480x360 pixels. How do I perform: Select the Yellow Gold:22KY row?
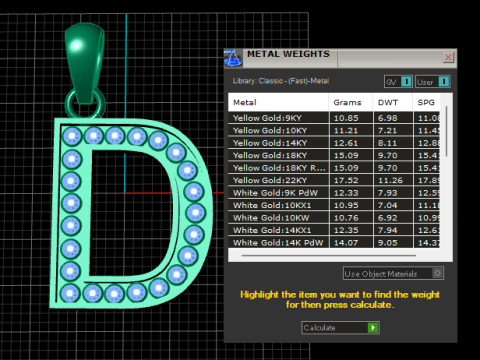click(x=334, y=180)
